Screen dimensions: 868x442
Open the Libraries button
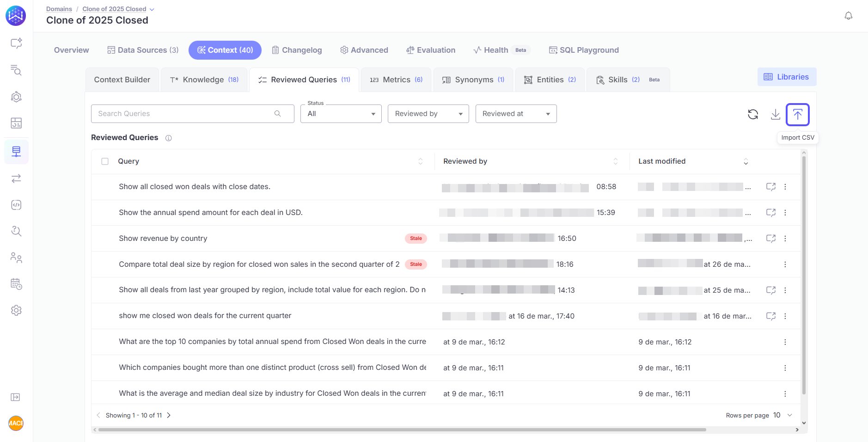tap(787, 77)
